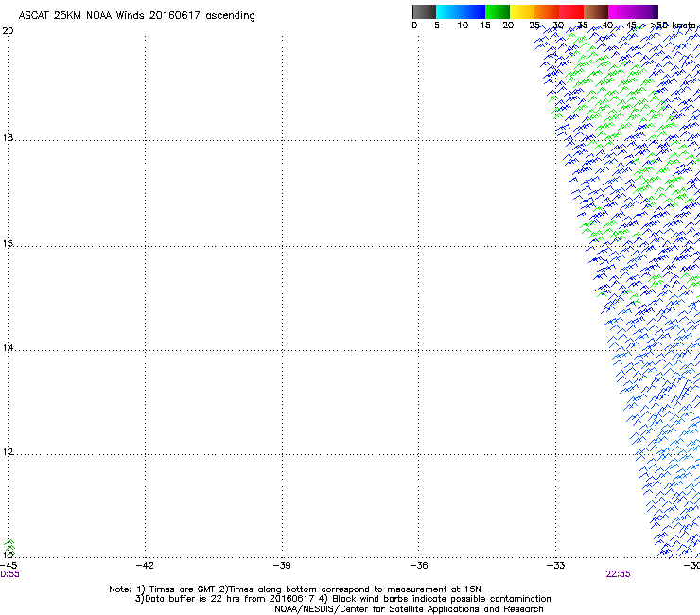Click longitude label '-45' on bottom axis

(x=9, y=565)
